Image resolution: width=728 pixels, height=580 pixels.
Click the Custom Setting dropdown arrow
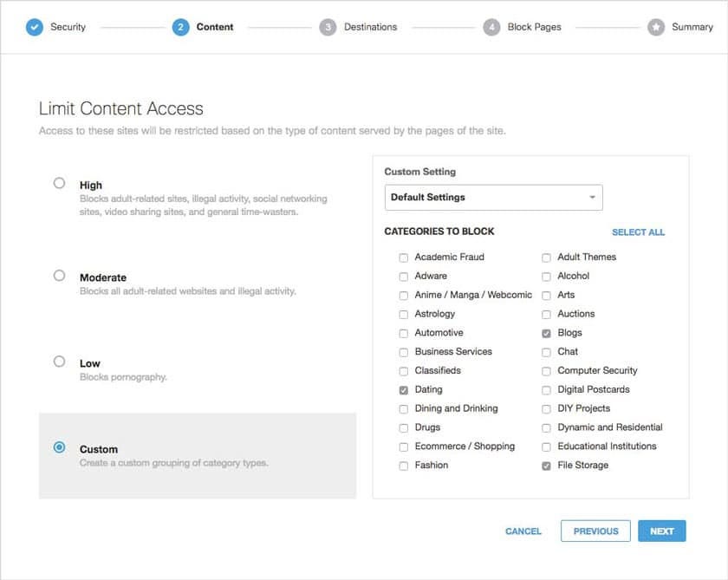(592, 198)
